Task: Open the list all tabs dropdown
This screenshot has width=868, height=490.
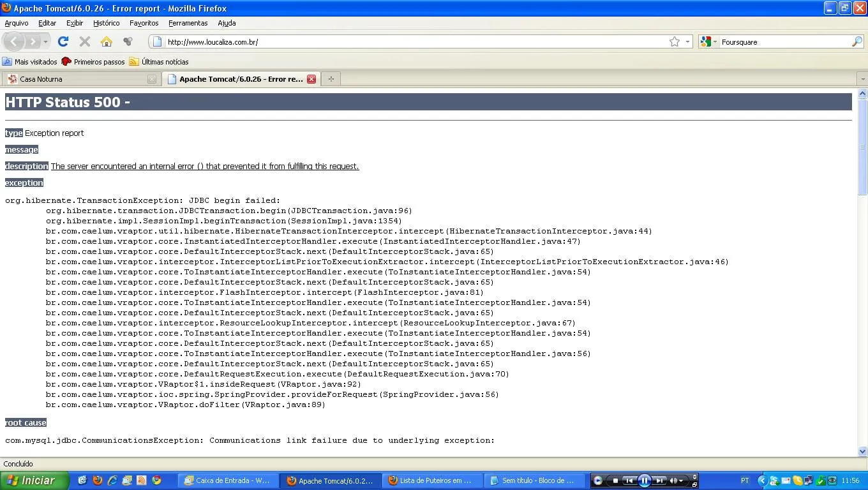Action: [x=863, y=79]
